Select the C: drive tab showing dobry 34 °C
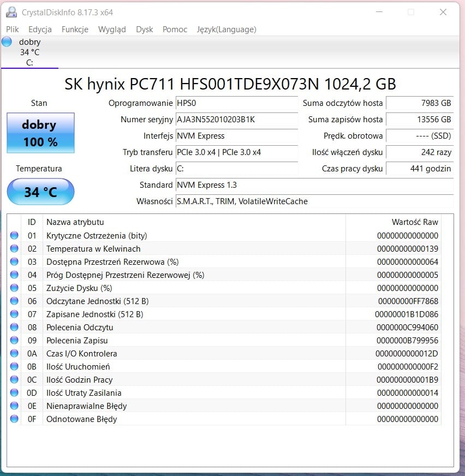465x476 pixels. coord(29,52)
